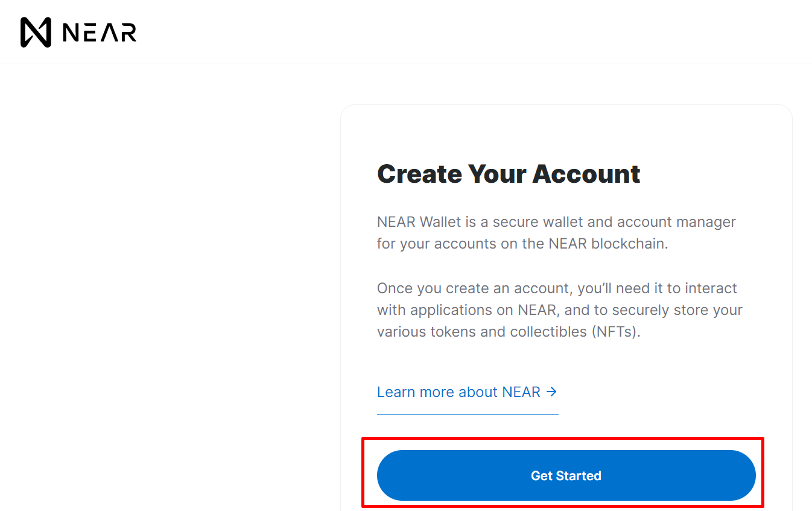
Task: Click the arrow beside Learn more about NEAR
Action: pyautogui.click(x=551, y=392)
